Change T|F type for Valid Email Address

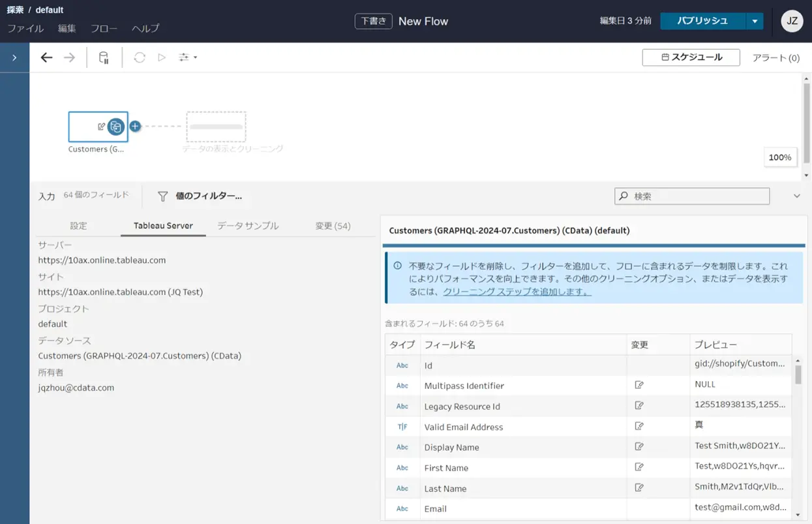pos(402,427)
